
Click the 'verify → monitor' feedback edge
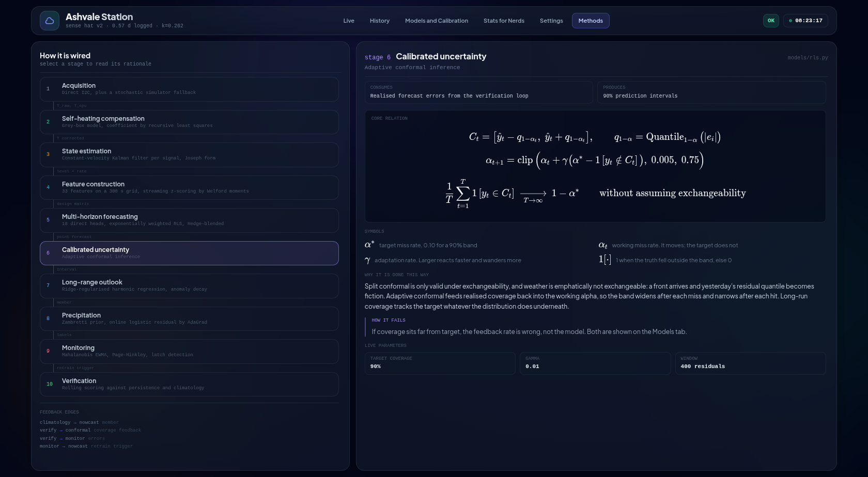72,438
